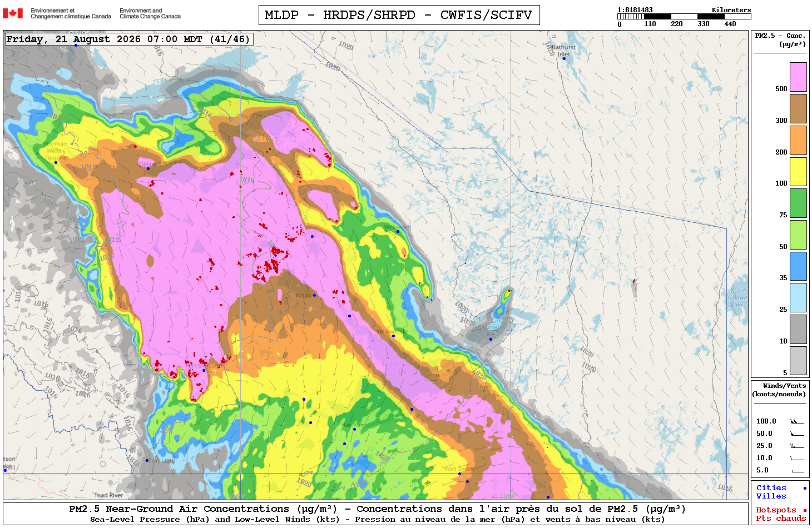
Task: Click the Fort Liard city dot
Action: [x=147, y=460]
